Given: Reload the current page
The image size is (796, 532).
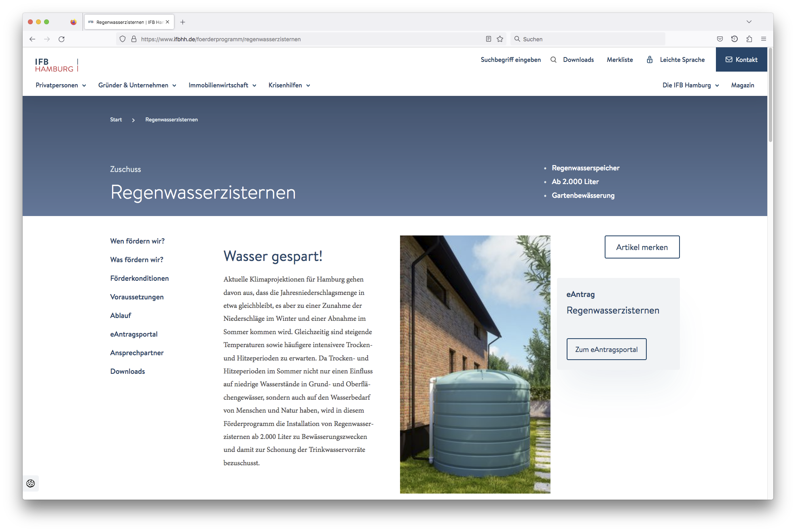Looking at the screenshot, I should point(61,39).
